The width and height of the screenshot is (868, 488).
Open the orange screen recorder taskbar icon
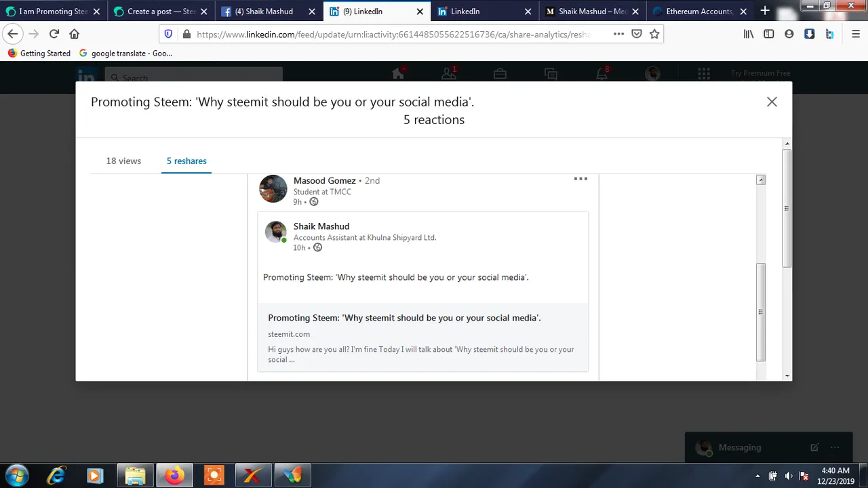[214, 476]
